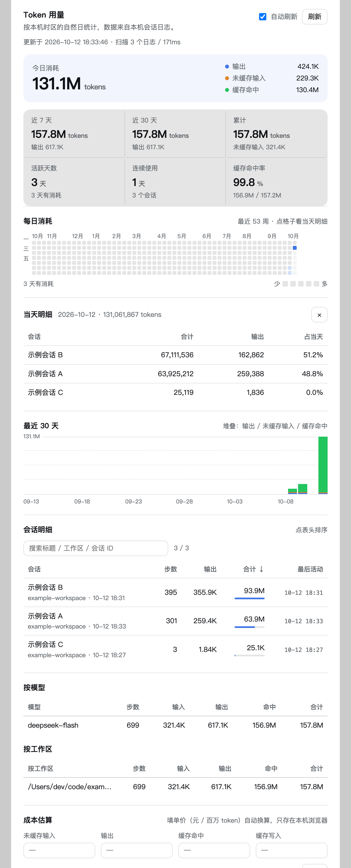Click the 近 30 天 stats card
The image size is (351, 868).
[x=175, y=133]
